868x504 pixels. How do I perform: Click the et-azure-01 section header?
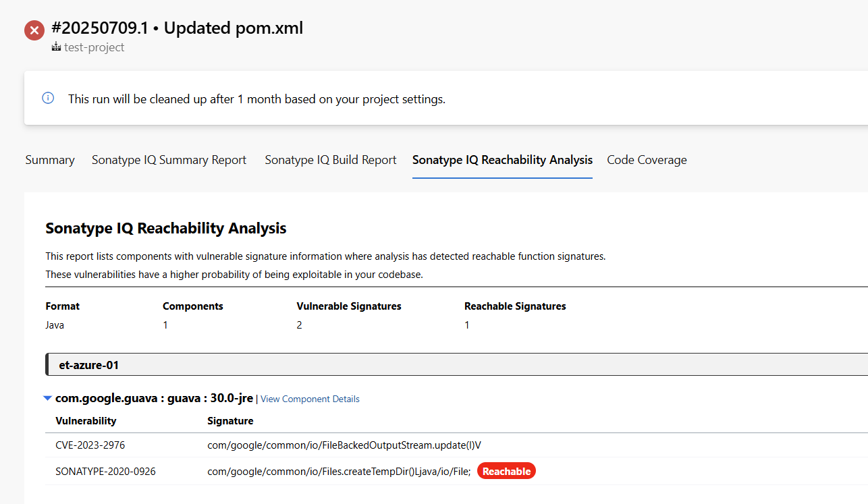click(x=456, y=364)
